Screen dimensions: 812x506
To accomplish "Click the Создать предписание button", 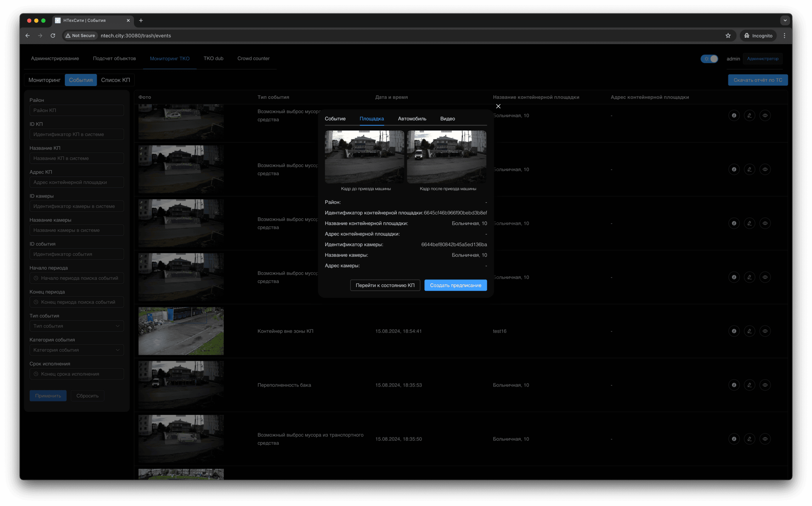I will [x=455, y=285].
